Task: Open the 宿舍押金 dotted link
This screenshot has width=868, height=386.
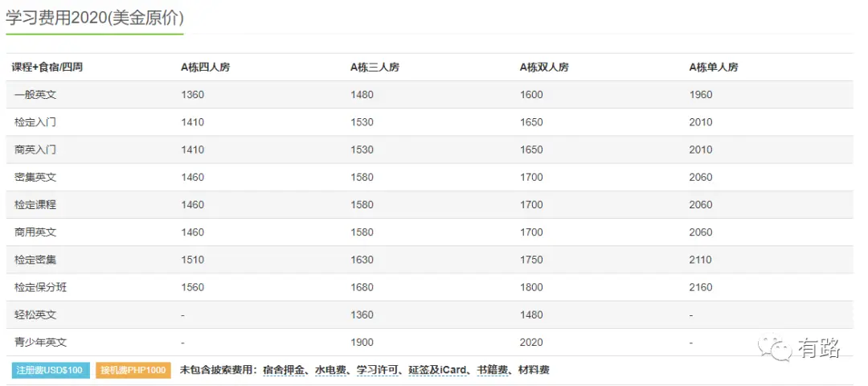Action: pyautogui.click(x=281, y=370)
